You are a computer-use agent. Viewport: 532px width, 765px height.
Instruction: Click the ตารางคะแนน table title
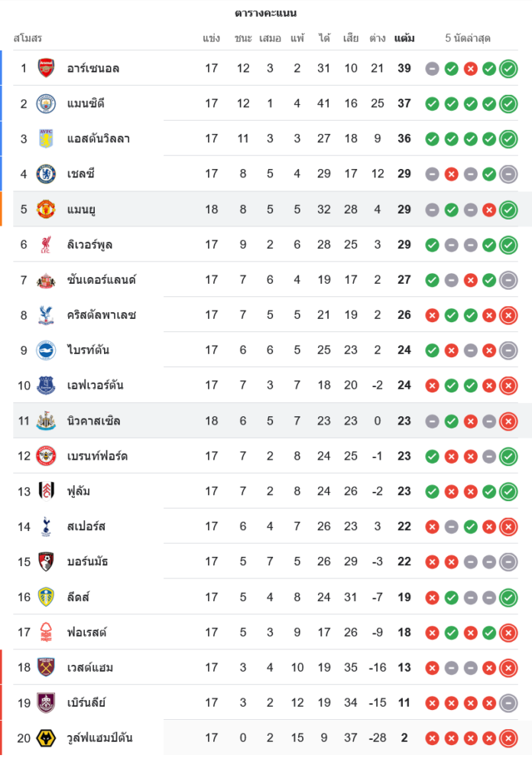[265, 13]
